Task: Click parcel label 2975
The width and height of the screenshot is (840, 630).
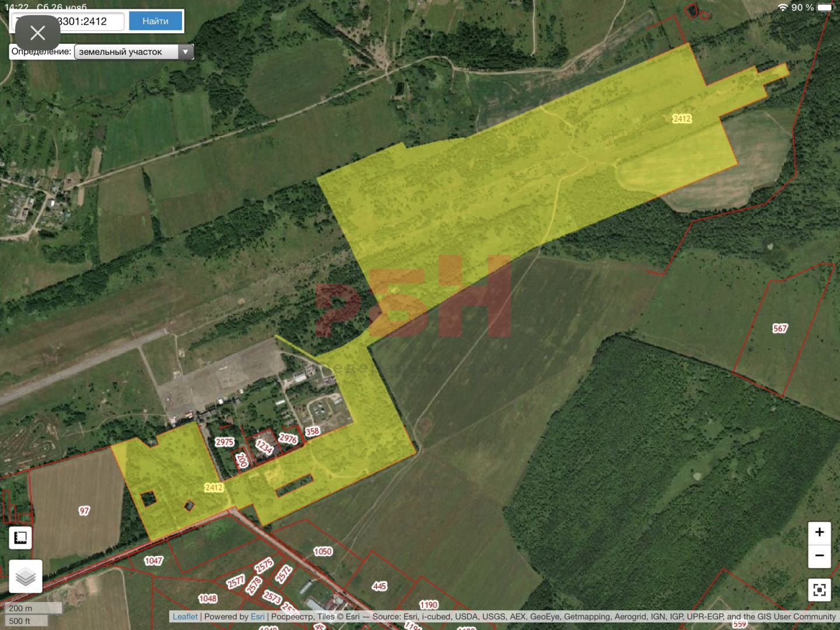Action: pyautogui.click(x=225, y=442)
